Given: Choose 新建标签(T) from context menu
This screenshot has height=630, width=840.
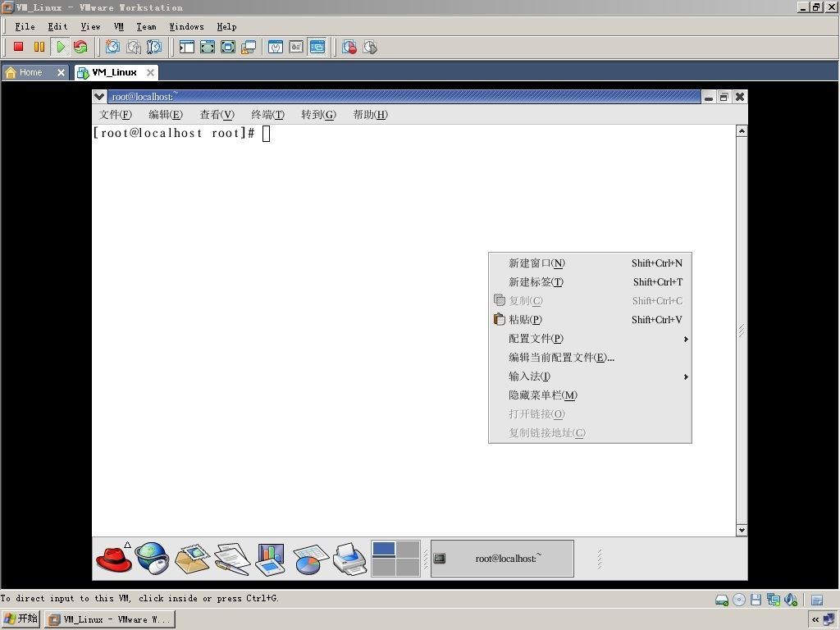Looking at the screenshot, I should coord(591,282).
